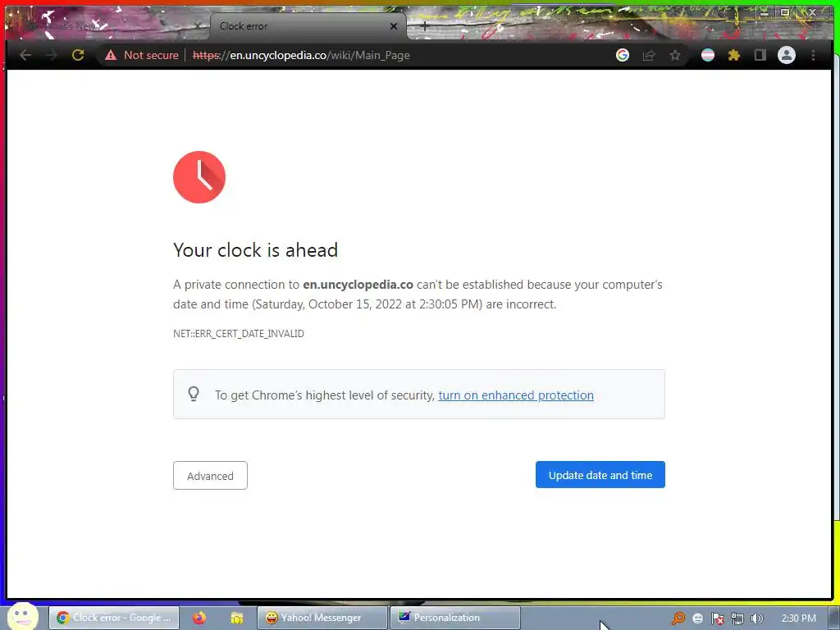Reload the current page
Viewport: 840px width, 630px height.
[78, 55]
